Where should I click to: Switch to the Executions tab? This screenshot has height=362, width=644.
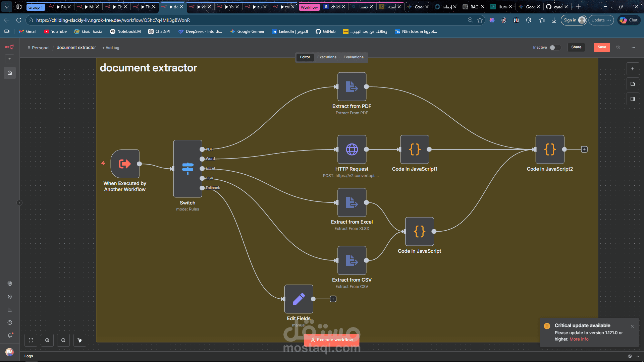tap(327, 57)
